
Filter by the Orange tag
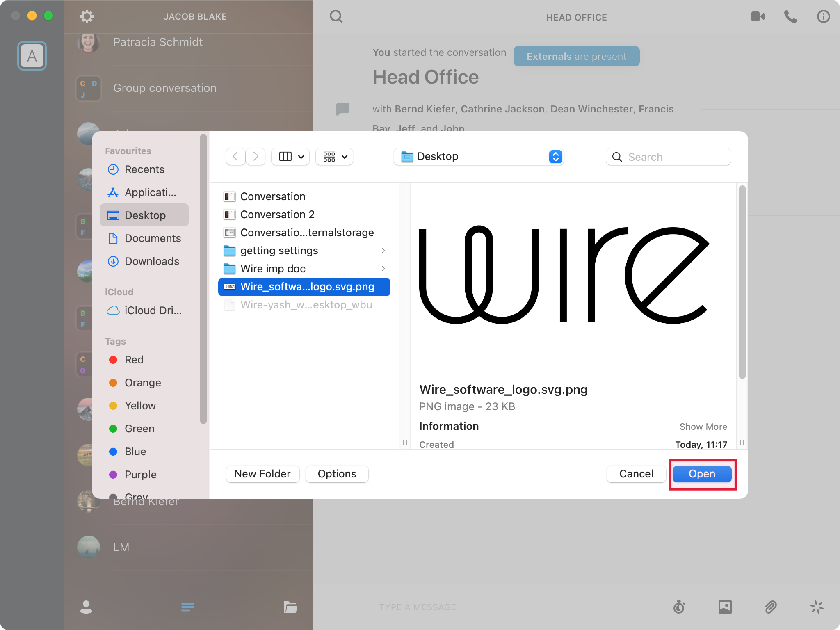(144, 383)
